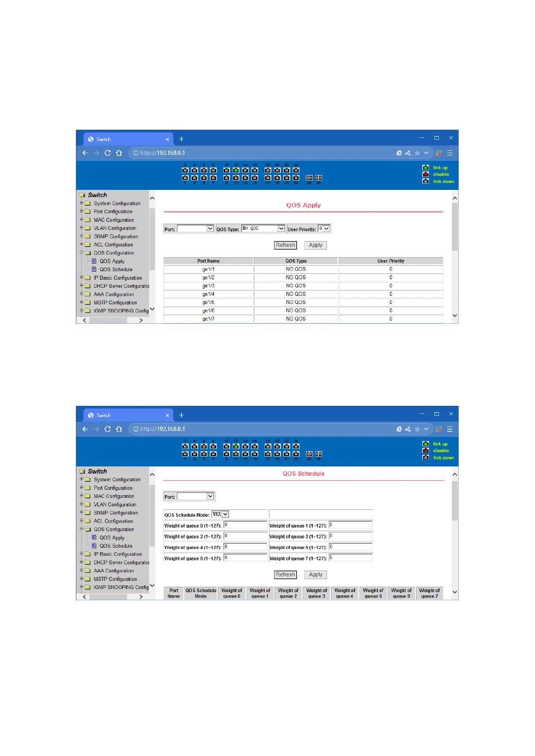Screen dimensions: 535x756
Task: Click the Apply button on the QOS Apply page
Action: click(315, 246)
